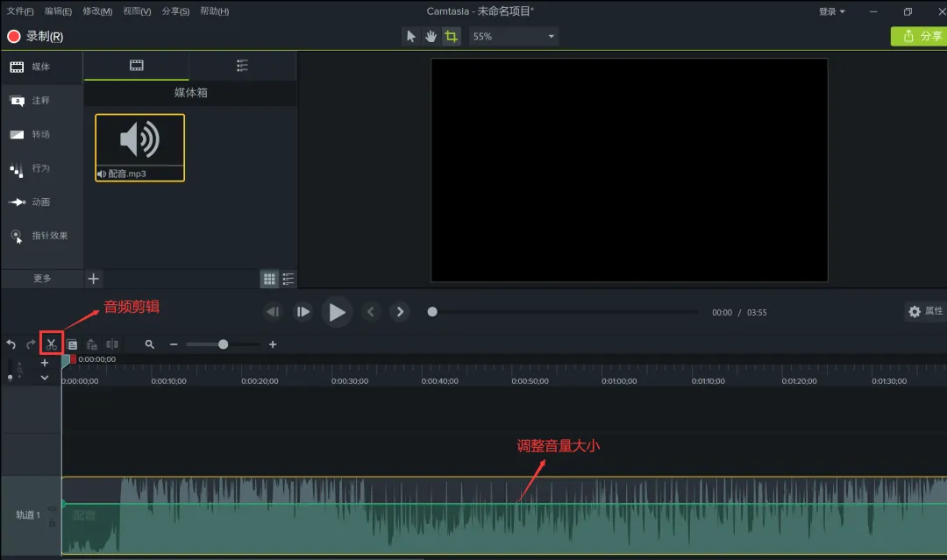This screenshot has height=560, width=947.
Task: Play the project preview
Action: pyautogui.click(x=337, y=312)
